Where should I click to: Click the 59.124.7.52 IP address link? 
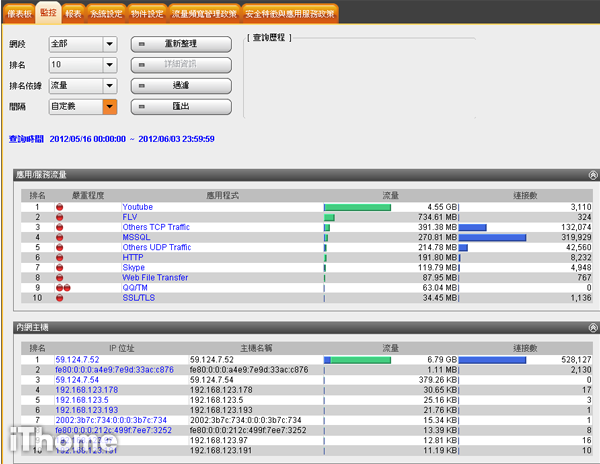coord(77,358)
